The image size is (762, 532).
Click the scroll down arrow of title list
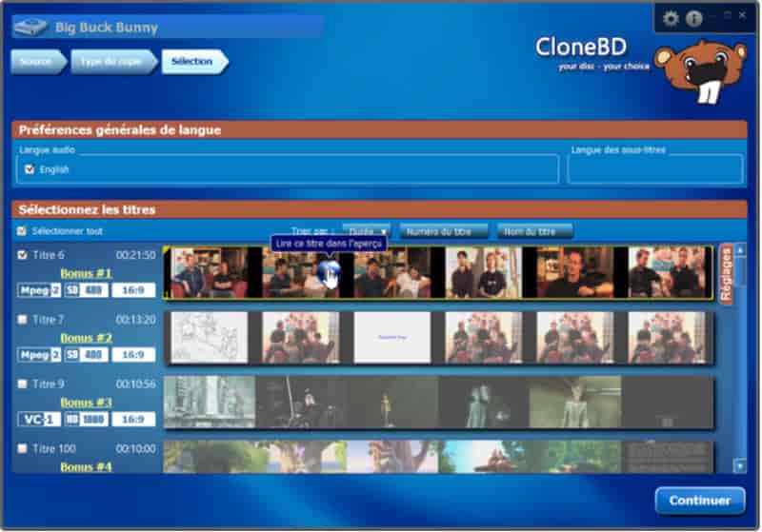click(x=740, y=465)
